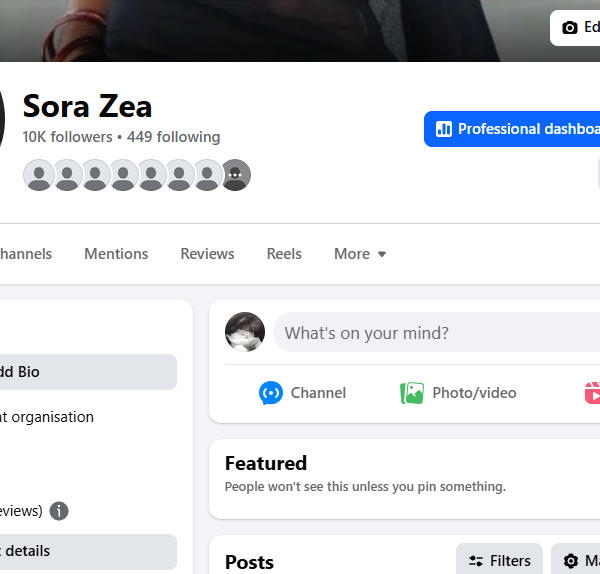Switch to the Mentions tab

click(116, 254)
